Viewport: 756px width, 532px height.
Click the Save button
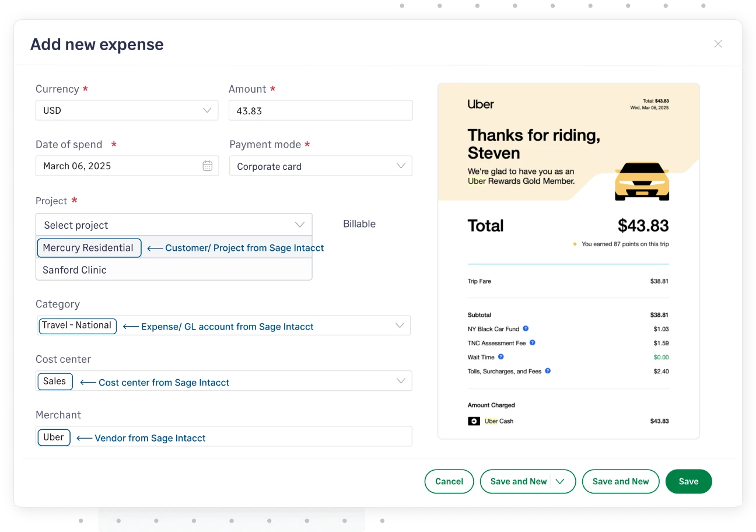688,481
